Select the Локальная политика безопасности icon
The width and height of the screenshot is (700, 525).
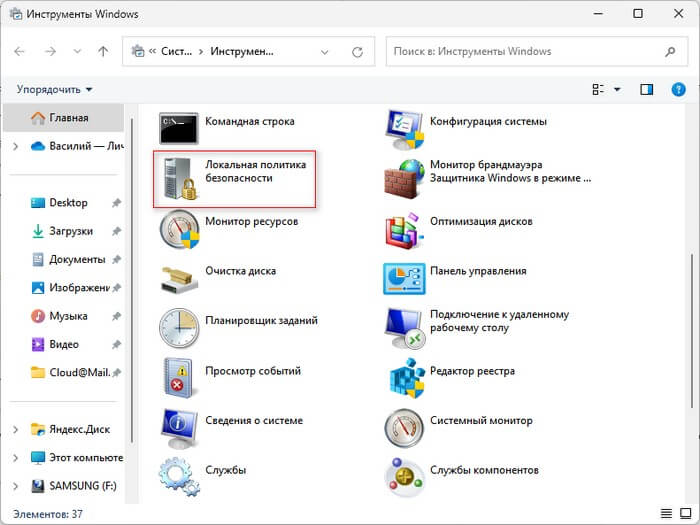click(179, 179)
